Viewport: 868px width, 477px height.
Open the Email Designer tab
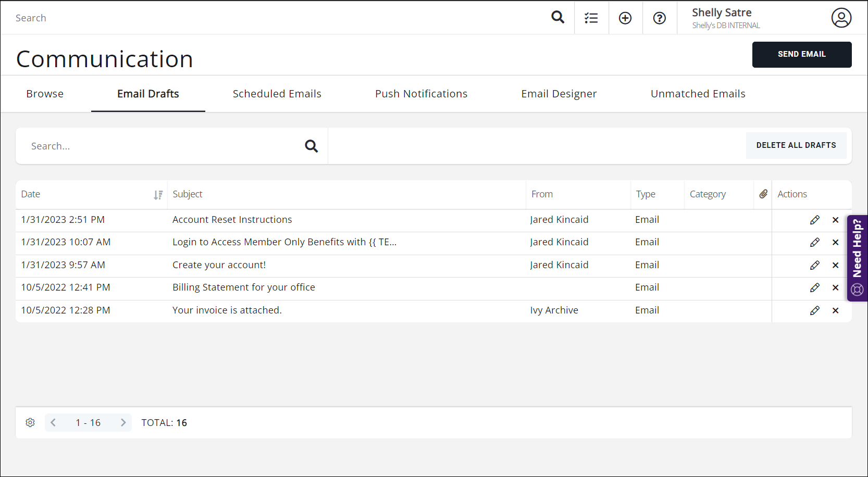coord(559,94)
